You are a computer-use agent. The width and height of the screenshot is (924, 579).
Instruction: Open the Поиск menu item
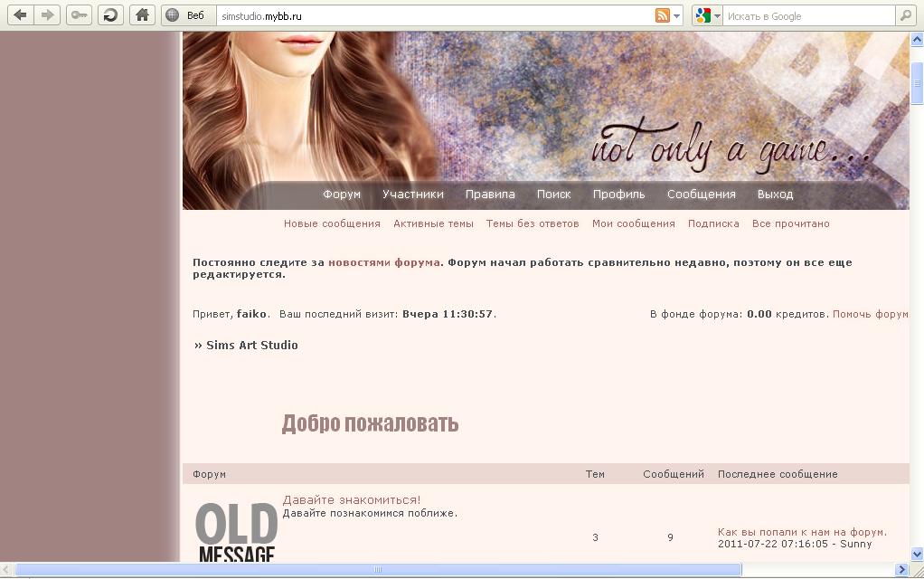click(554, 194)
